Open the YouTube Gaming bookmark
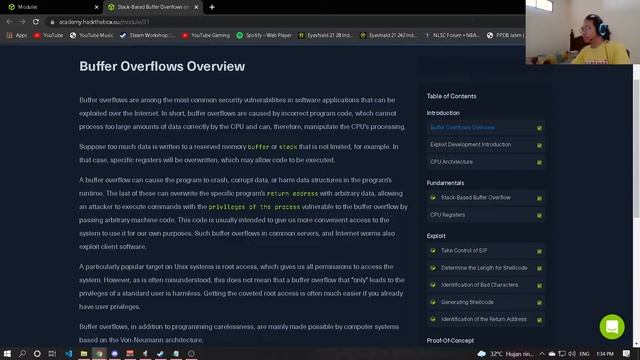640x360 pixels. [x=206, y=36]
